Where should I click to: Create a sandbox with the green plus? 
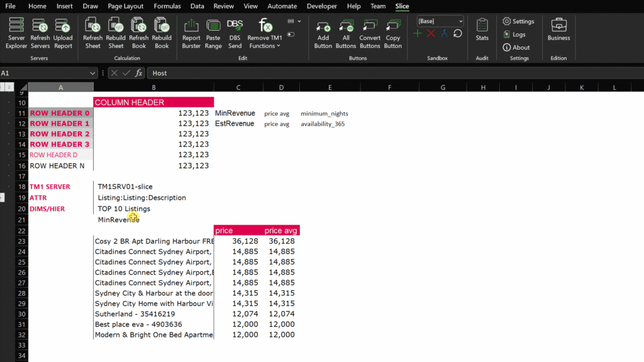(x=418, y=33)
